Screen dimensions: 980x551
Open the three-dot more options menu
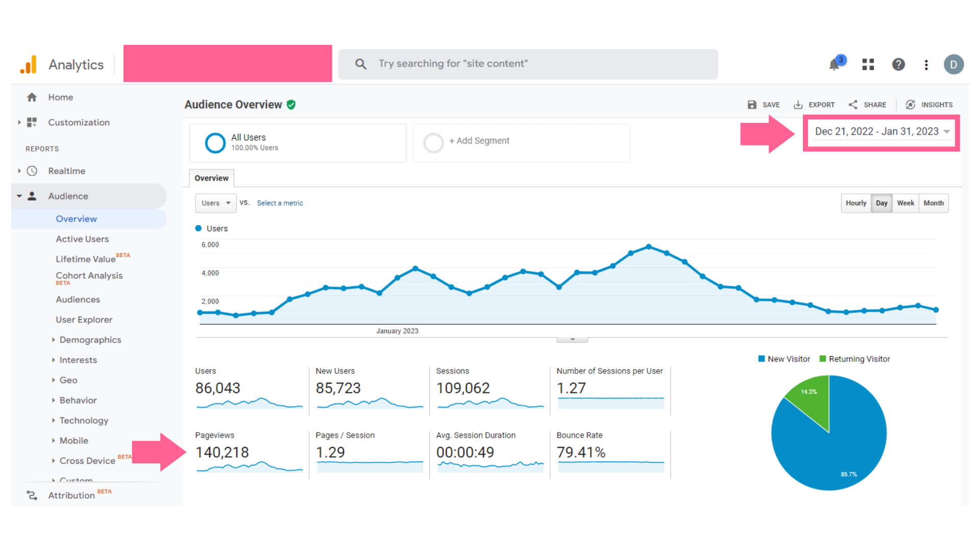[x=926, y=65]
